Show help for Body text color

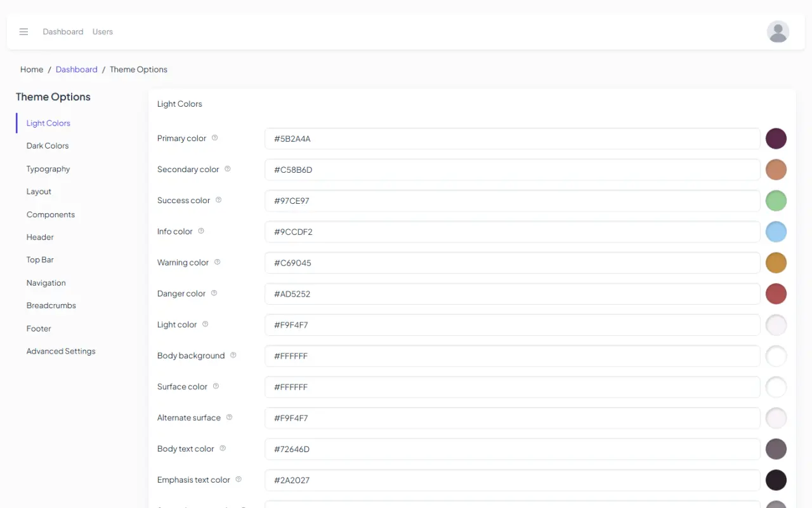pos(223,449)
